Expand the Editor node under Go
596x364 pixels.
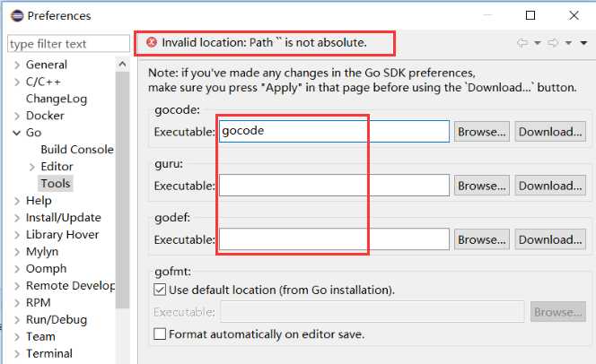32,167
